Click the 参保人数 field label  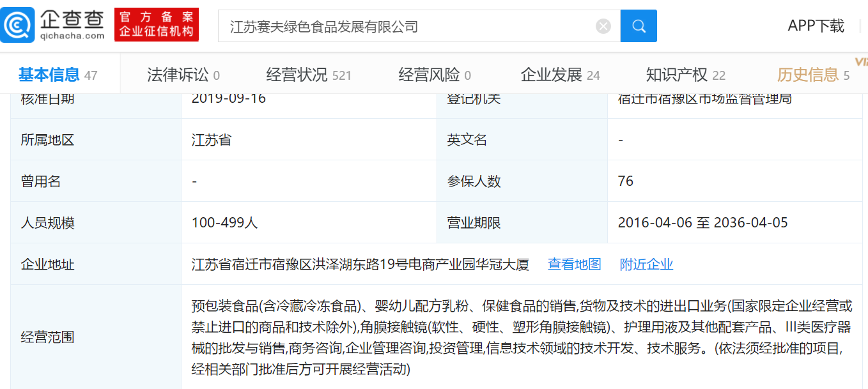(x=474, y=181)
